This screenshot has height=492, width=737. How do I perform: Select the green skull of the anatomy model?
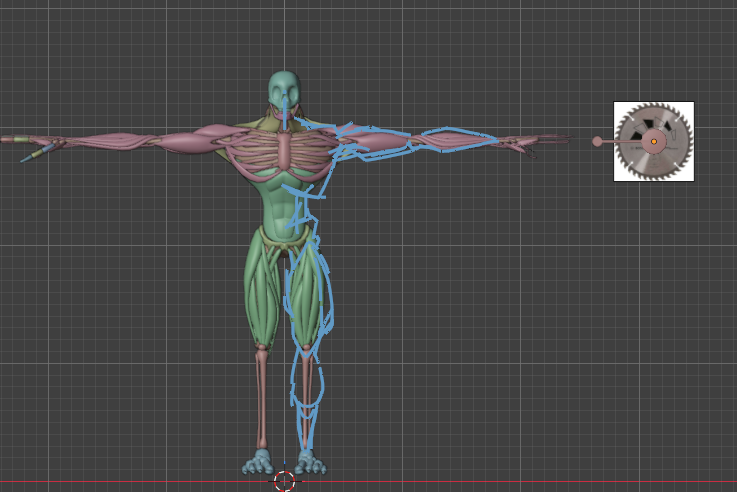pos(284,89)
